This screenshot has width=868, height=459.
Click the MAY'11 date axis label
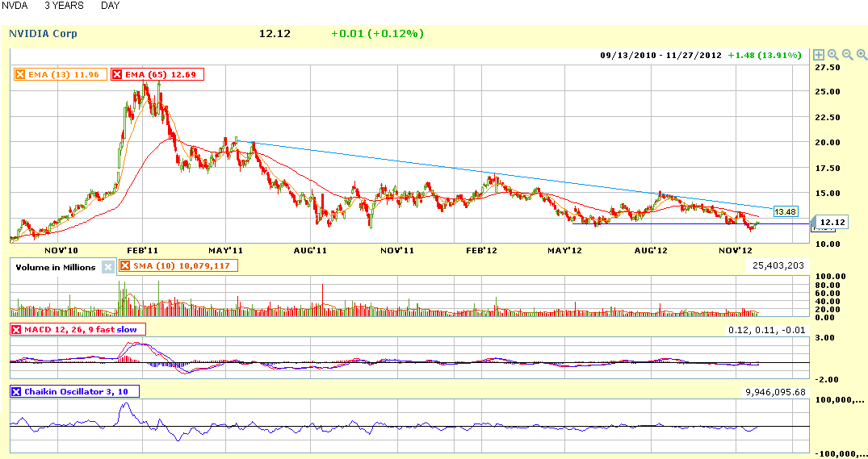coord(226,251)
